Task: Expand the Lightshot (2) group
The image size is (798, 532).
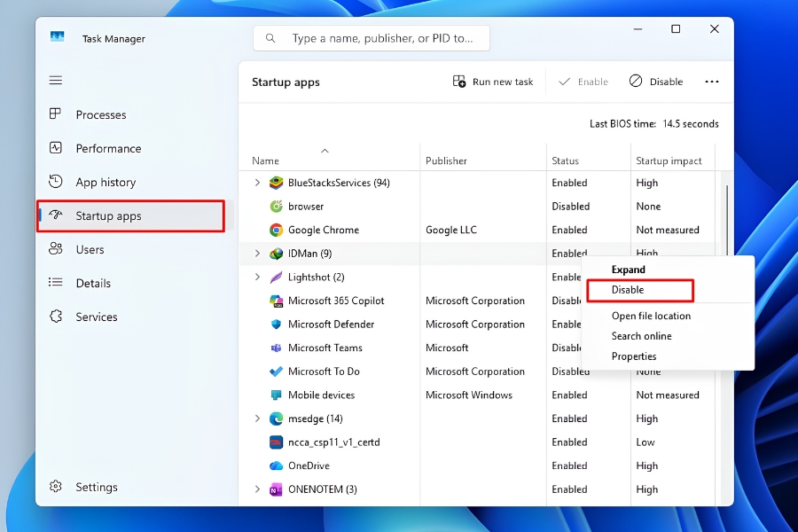Action: (x=257, y=277)
